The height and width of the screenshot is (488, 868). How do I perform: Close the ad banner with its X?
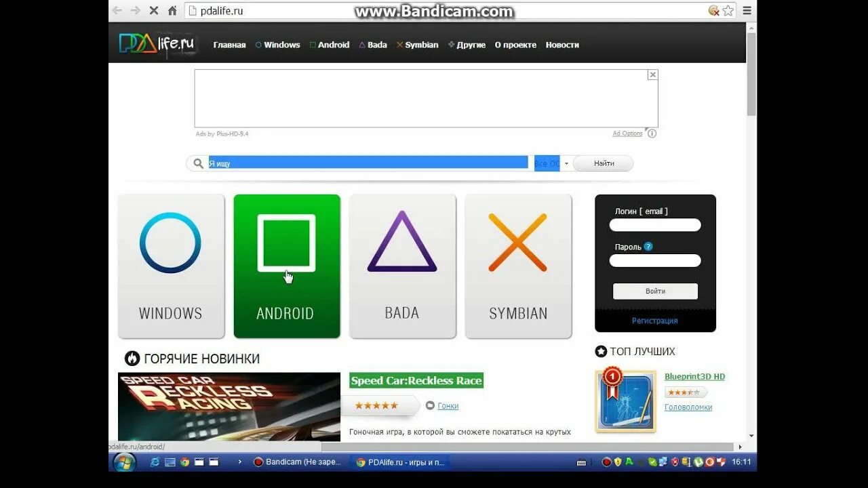pos(652,75)
